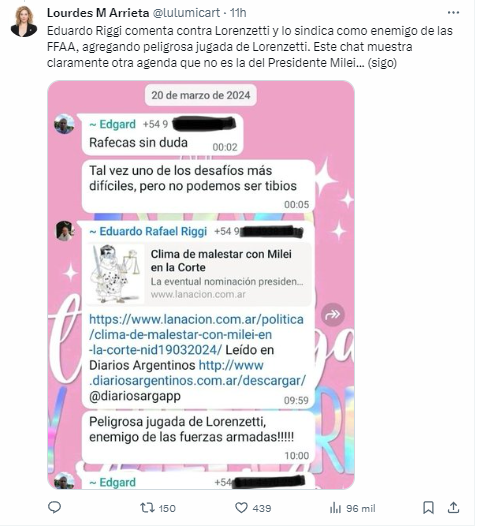Open the tweet's three-dot more menu

click(x=453, y=13)
